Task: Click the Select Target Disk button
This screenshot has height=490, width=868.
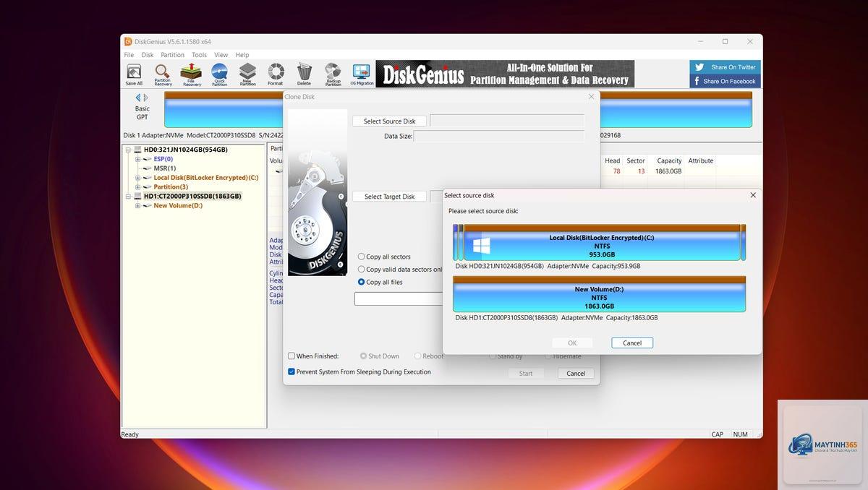Action: click(389, 197)
